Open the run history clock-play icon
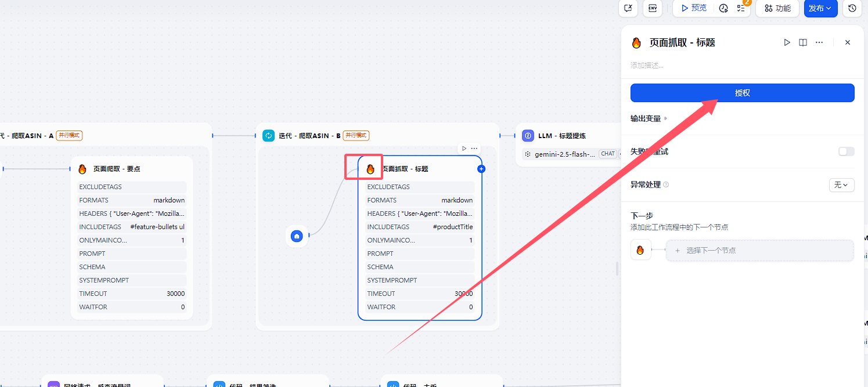This screenshot has height=387, width=868. click(723, 8)
